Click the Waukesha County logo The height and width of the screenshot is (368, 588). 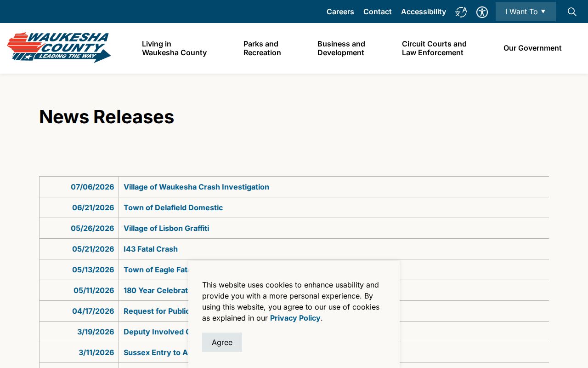point(59,47)
